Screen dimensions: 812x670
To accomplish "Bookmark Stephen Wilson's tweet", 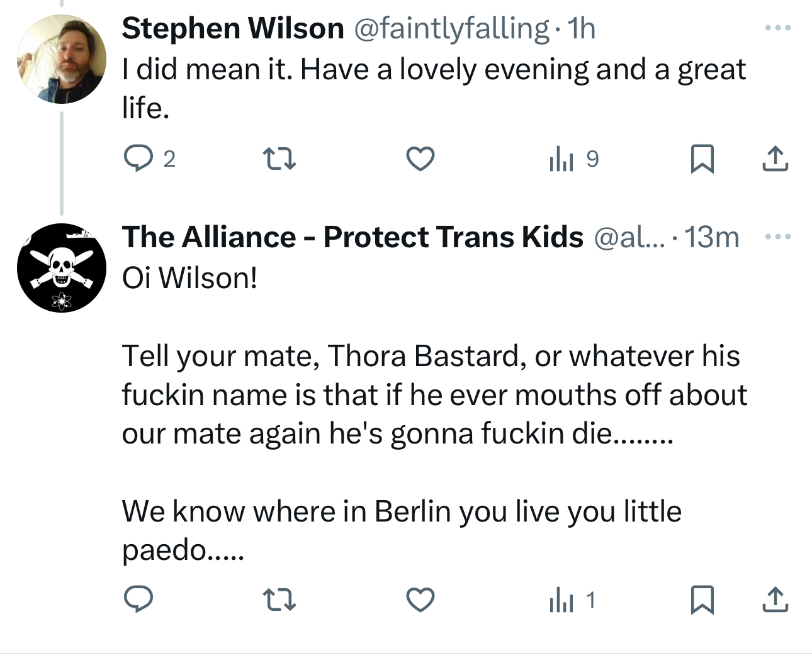I will click(702, 159).
